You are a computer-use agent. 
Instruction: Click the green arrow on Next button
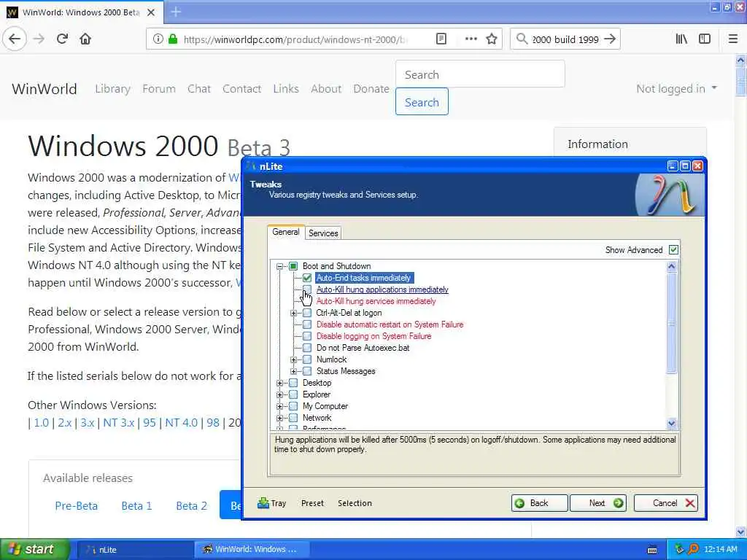618,503
